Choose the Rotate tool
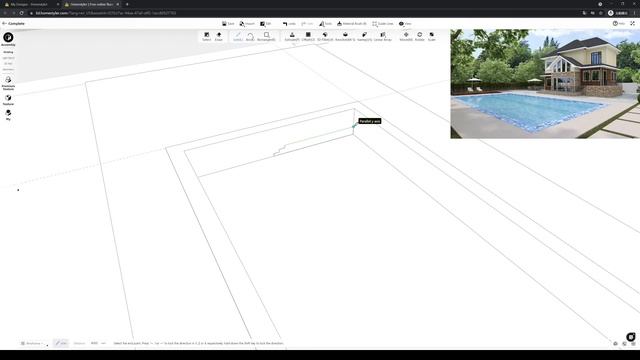This screenshot has width=640, height=360. click(x=420, y=36)
